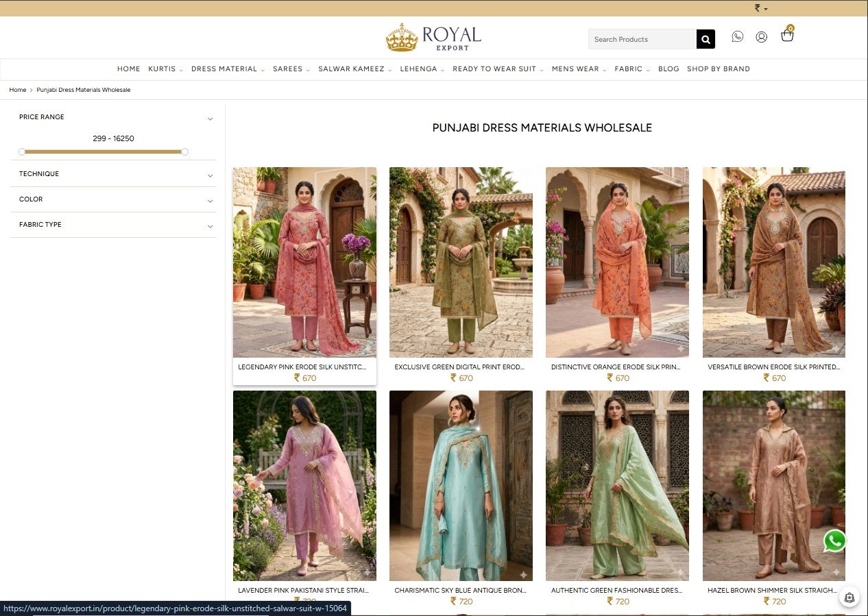
Task: Click Punjabi Dress Materials Wholesale breadcrumb
Action: pyautogui.click(x=84, y=90)
